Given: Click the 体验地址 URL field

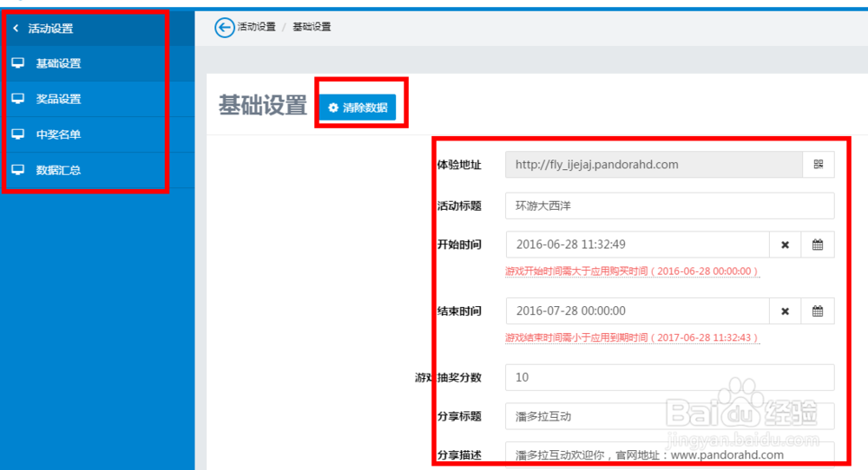Looking at the screenshot, I should point(654,164).
